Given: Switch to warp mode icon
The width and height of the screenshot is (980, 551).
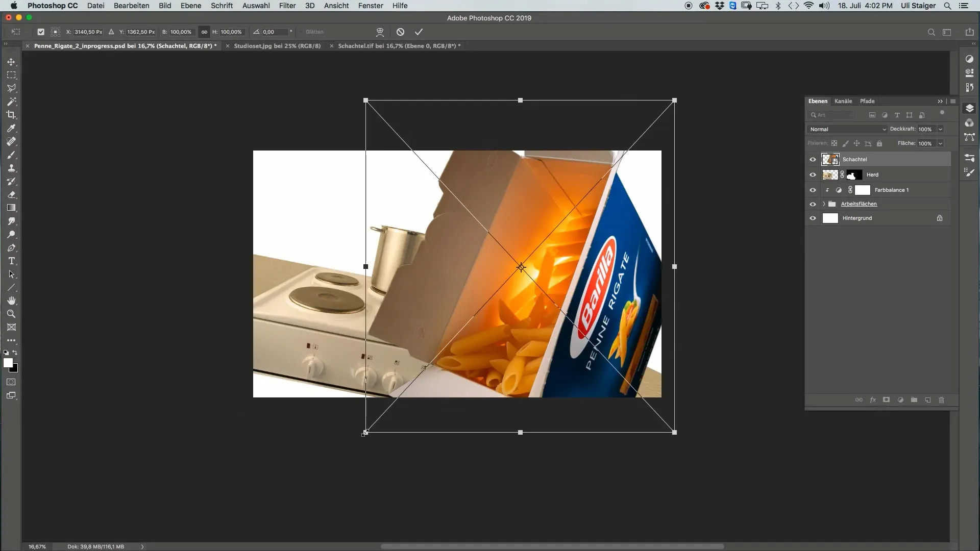Looking at the screenshot, I should point(380,32).
